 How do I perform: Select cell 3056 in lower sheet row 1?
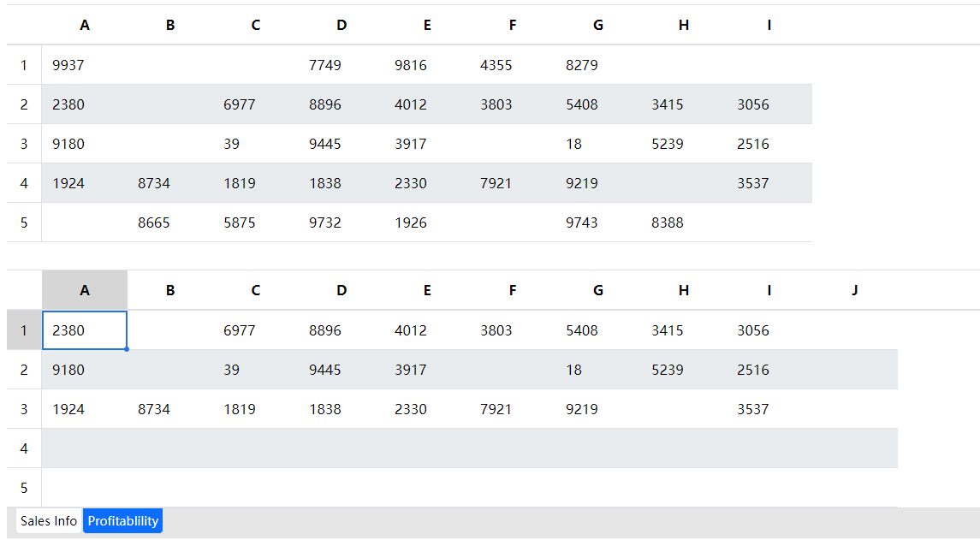point(769,330)
